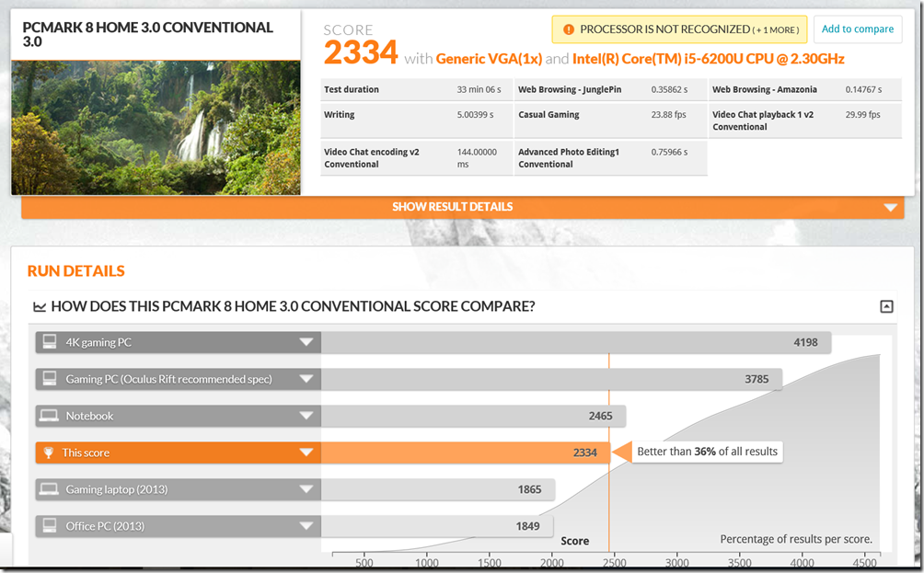
Task: Expand the This score row dropdown
Action: (306, 453)
